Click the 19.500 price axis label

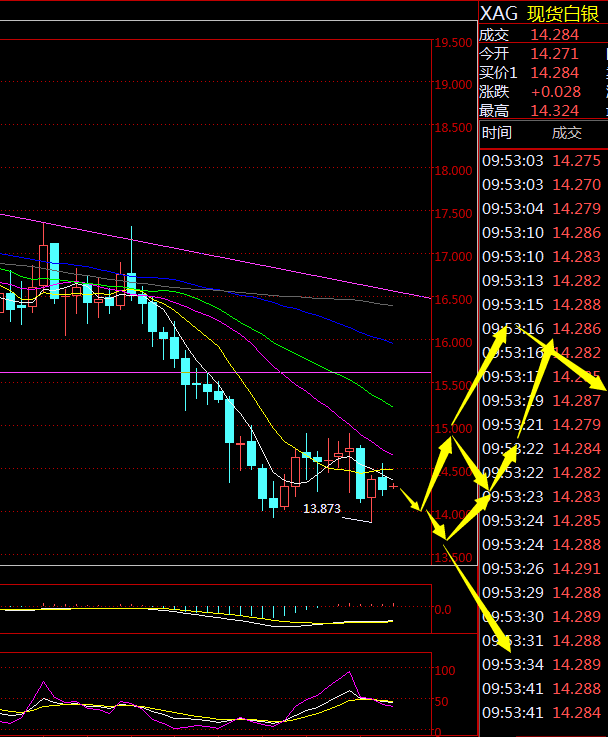click(453, 43)
